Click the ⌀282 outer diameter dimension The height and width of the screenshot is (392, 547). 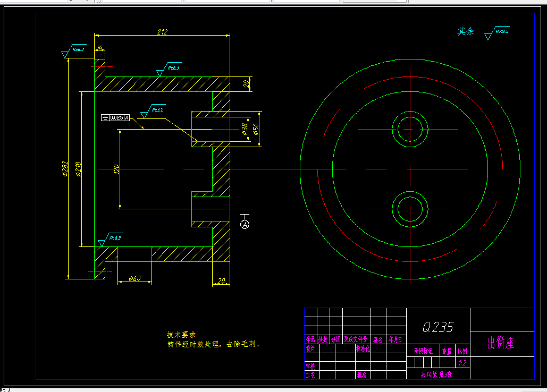[x=65, y=169]
